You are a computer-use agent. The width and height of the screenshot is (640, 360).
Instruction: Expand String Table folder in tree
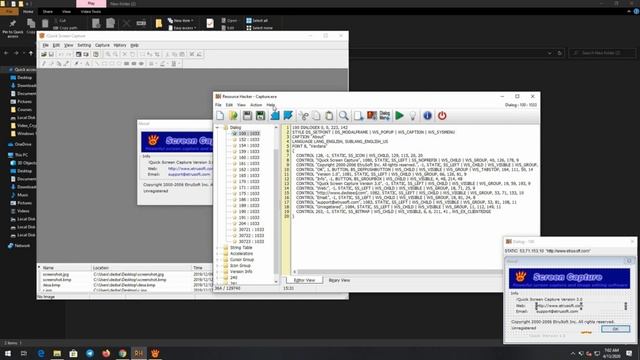click(218, 248)
